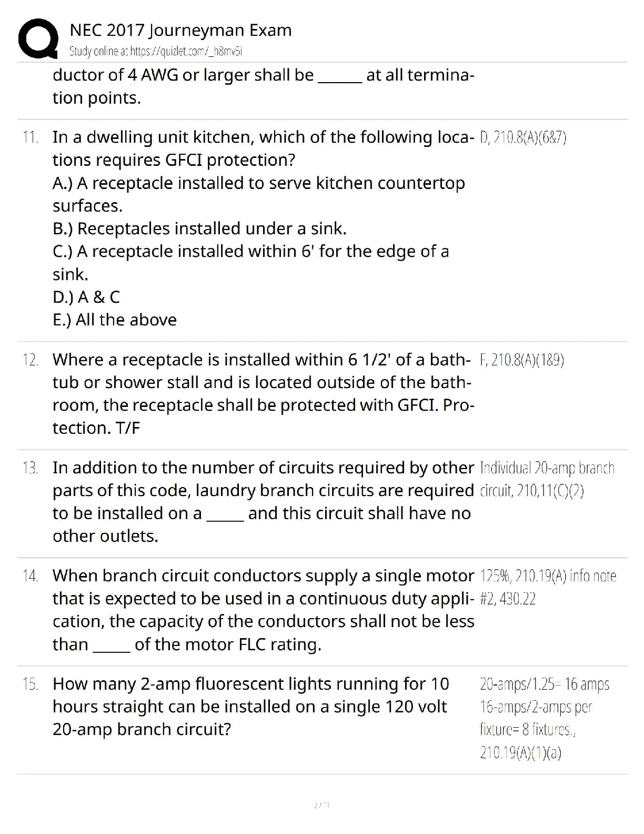Click the page number at page bottom
Screen dimensions: 644x834
pyautogui.click(x=321, y=805)
